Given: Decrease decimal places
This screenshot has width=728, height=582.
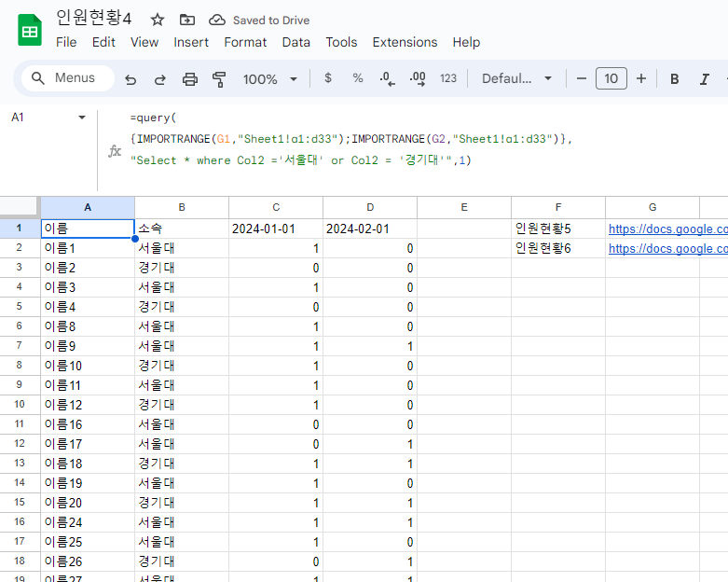Looking at the screenshot, I should 387,78.
